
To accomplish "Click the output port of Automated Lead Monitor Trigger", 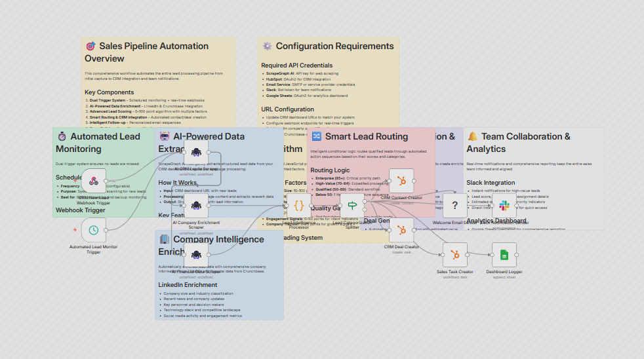I will point(106,230).
